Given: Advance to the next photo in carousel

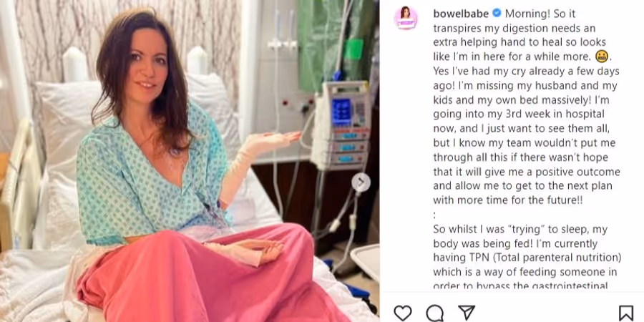Looking at the screenshot, I should [x=361, y=182].
